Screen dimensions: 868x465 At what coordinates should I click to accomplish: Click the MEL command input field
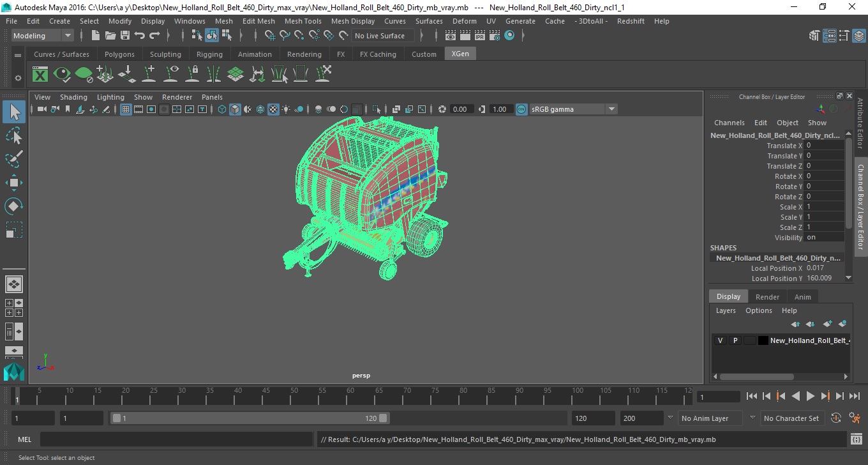click(177, 439)
